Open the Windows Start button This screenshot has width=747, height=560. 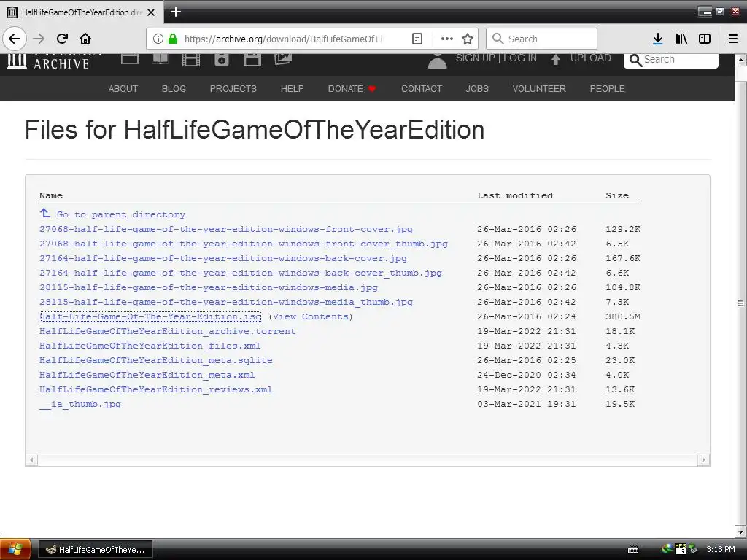pos(15,549)
